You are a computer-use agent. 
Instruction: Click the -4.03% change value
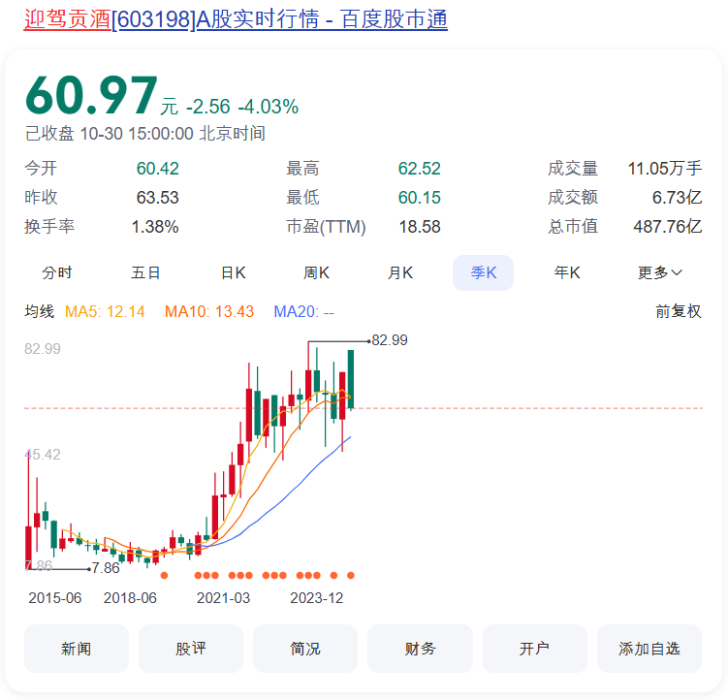pos(268,107)
